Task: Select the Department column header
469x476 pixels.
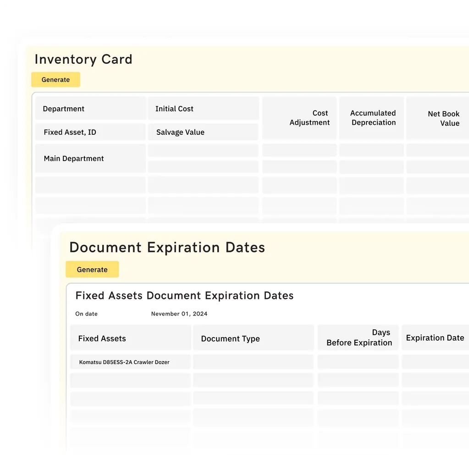Action: coord(90,108)
